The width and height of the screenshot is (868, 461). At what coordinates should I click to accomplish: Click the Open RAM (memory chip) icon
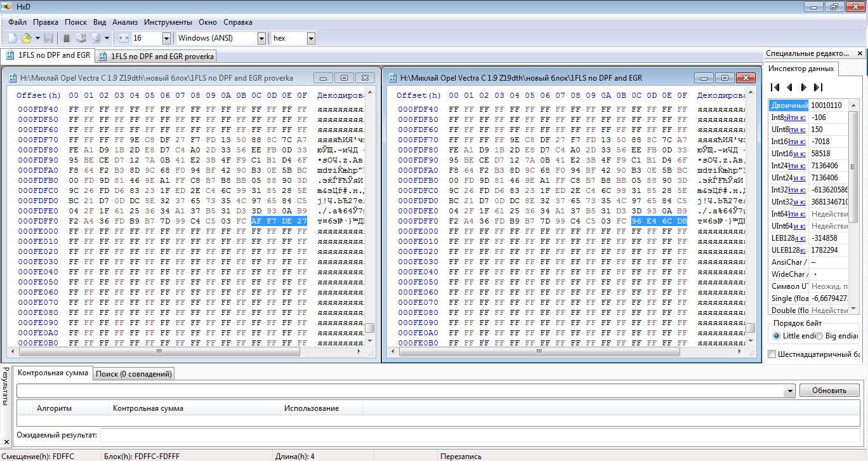[67, 38]
